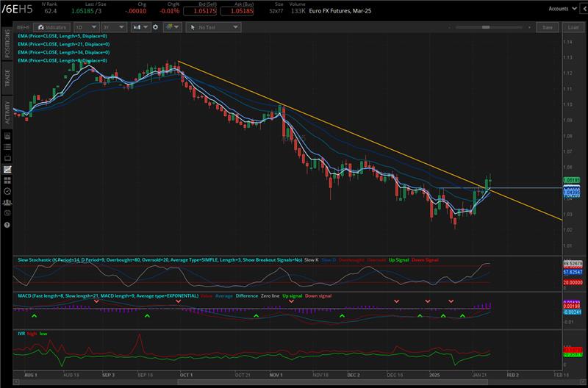588x388 pixels.
Task: Open the small rectangle icon in sidebar
Action: pyautogui.click(x=7, y=158)
